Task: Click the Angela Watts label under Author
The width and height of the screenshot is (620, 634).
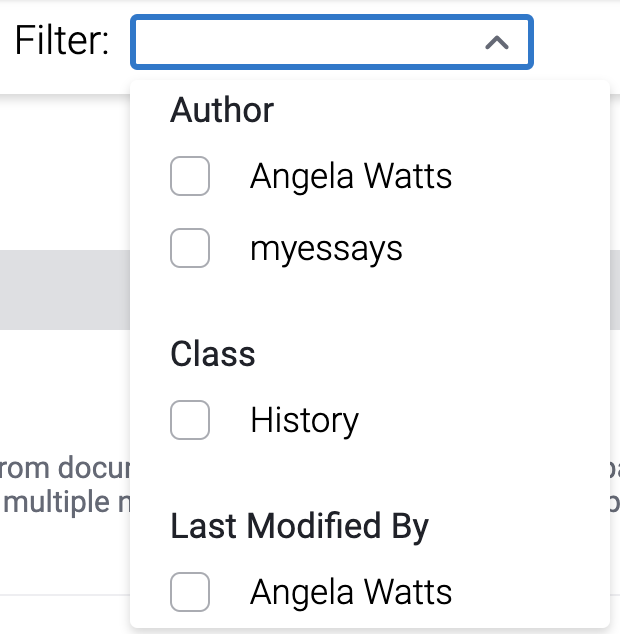Action: [x=351, y=176]
